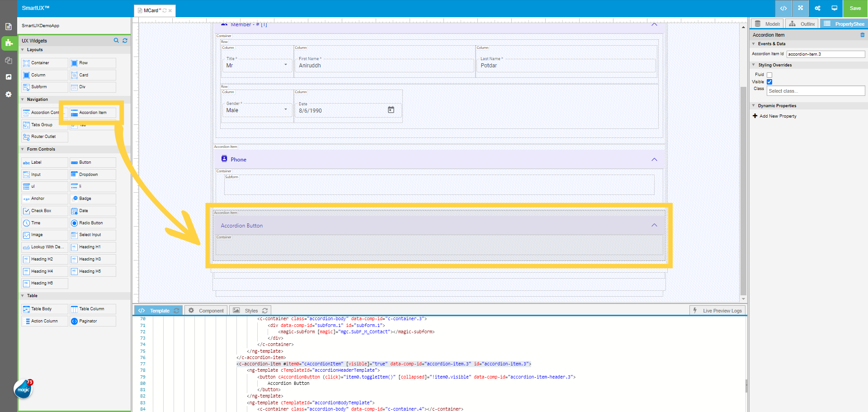Screen dimensions: 868x412
Task: Click the code view icon in top toolbar
Action: tap(783, 8)
